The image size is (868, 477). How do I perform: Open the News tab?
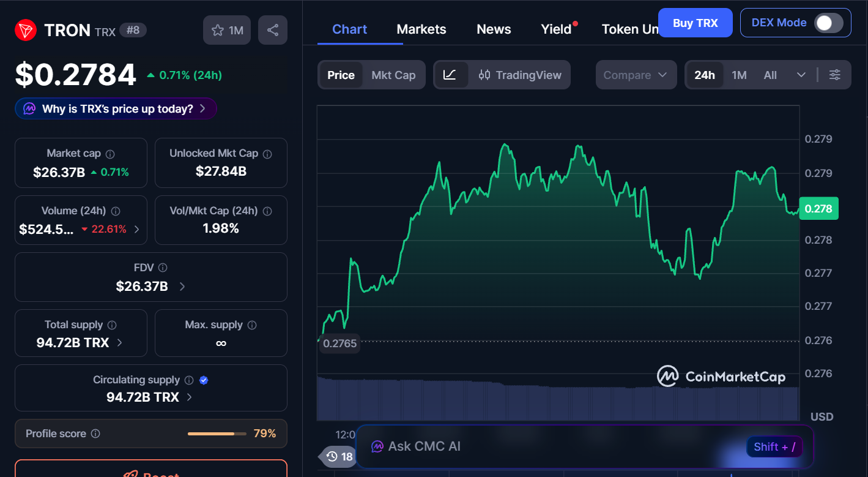click(x=493, y=29)
